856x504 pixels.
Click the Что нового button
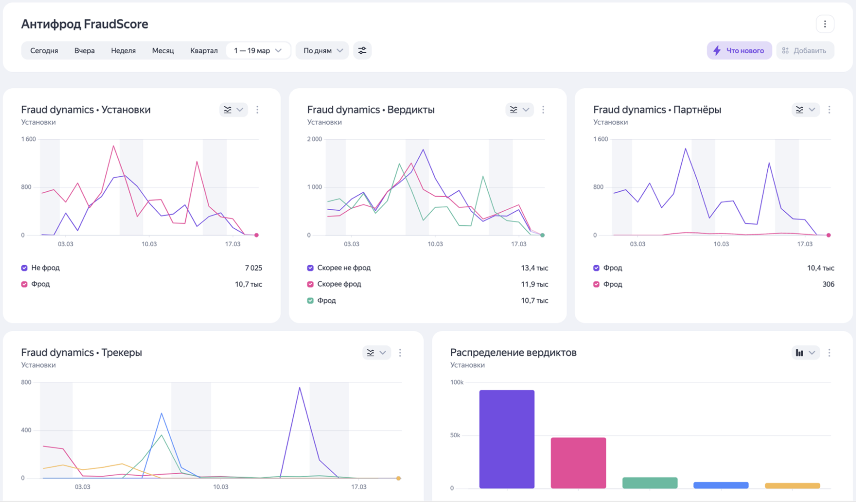(739, 50)
